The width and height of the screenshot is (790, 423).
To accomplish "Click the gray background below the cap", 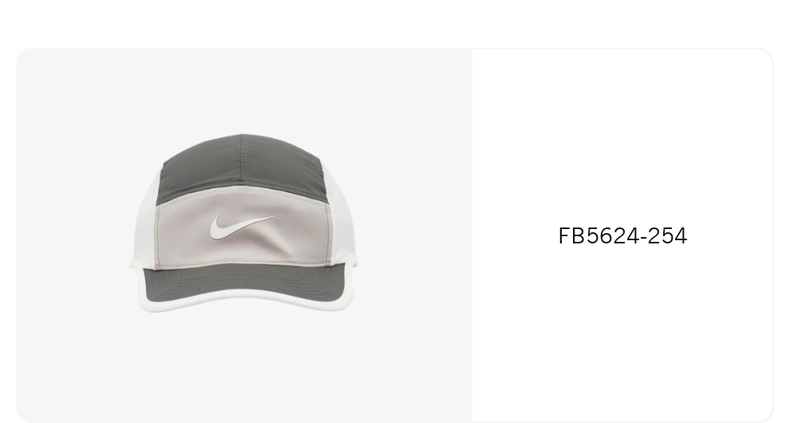I will [243, 368].
